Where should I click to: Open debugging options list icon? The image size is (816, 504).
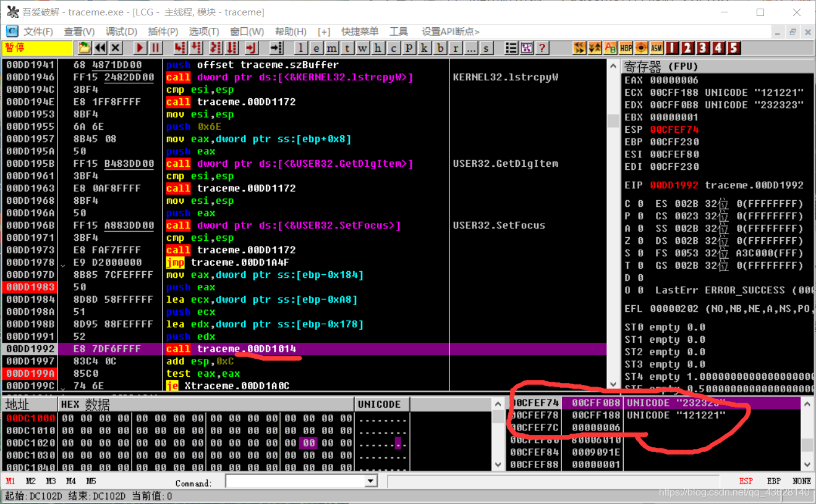pos(511,48)
